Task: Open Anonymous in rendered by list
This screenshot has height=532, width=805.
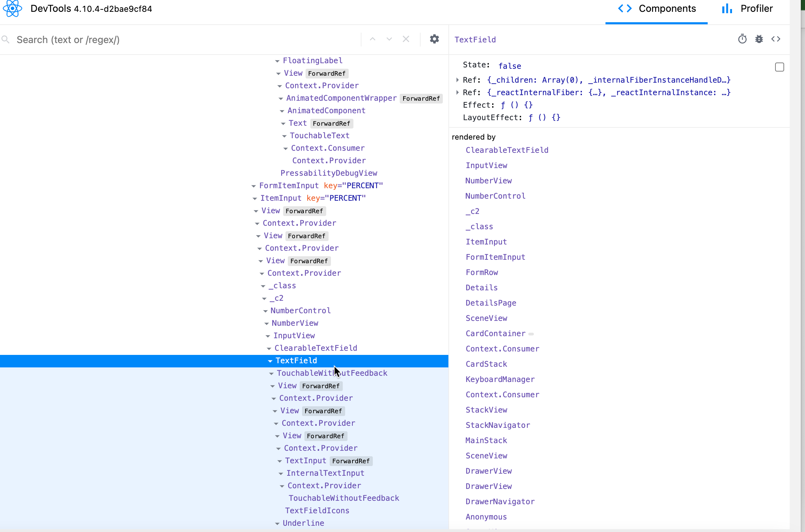Action: [486, 517]
